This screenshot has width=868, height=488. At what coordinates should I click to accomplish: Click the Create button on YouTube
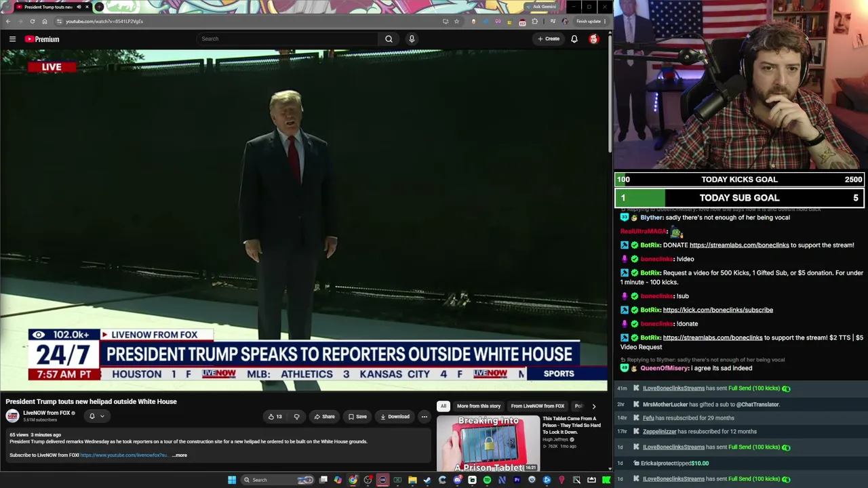click(549, 39)
